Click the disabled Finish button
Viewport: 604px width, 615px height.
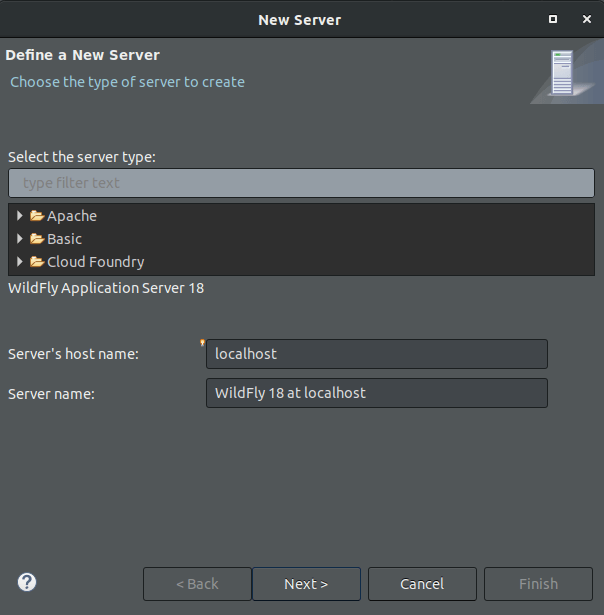(x=538, y=584)
